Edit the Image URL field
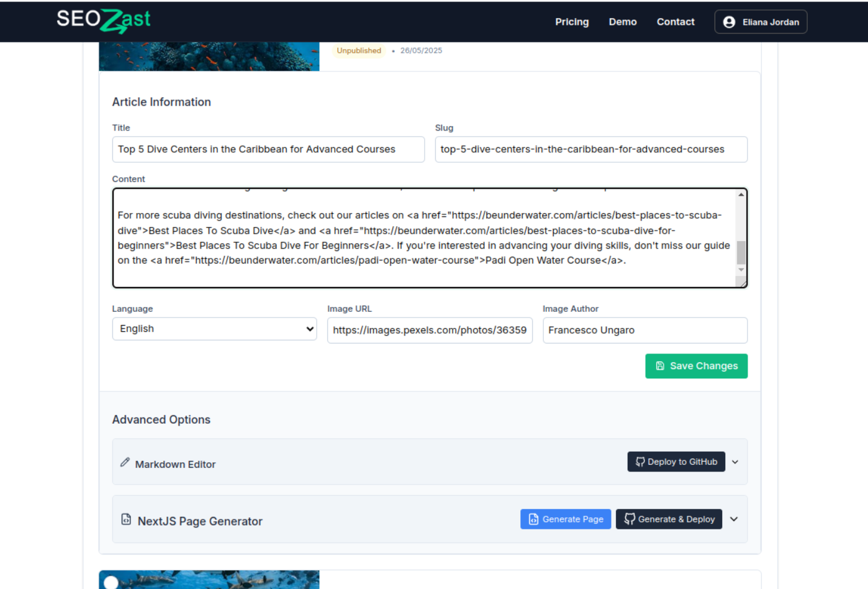Image resolution: width=868 pixels, height=589 pixels. (430, 330)
